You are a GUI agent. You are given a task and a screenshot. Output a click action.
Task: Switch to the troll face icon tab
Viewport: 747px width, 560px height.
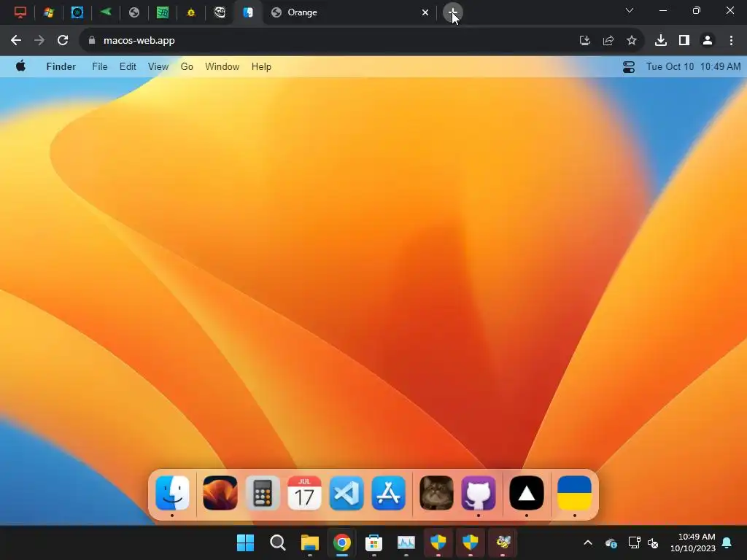coord(220,12)
